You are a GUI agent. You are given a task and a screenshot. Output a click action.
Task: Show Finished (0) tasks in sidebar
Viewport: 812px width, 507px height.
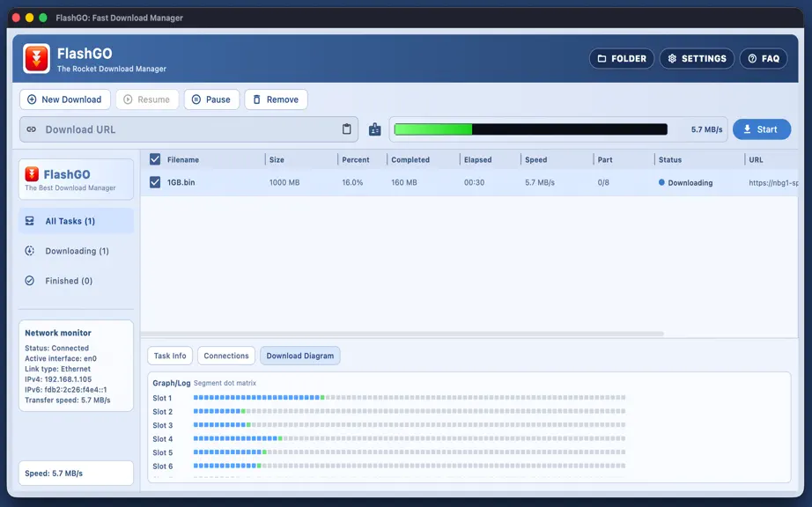[76, 281]
